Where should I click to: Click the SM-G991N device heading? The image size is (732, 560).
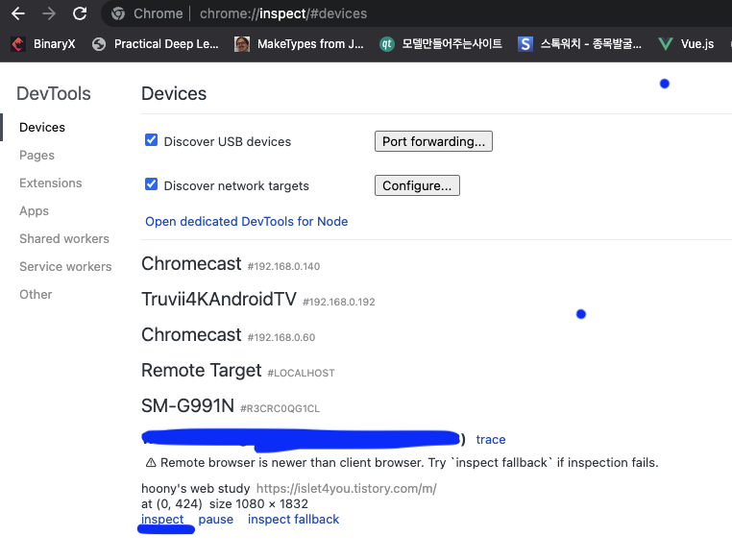pos(231,406)
